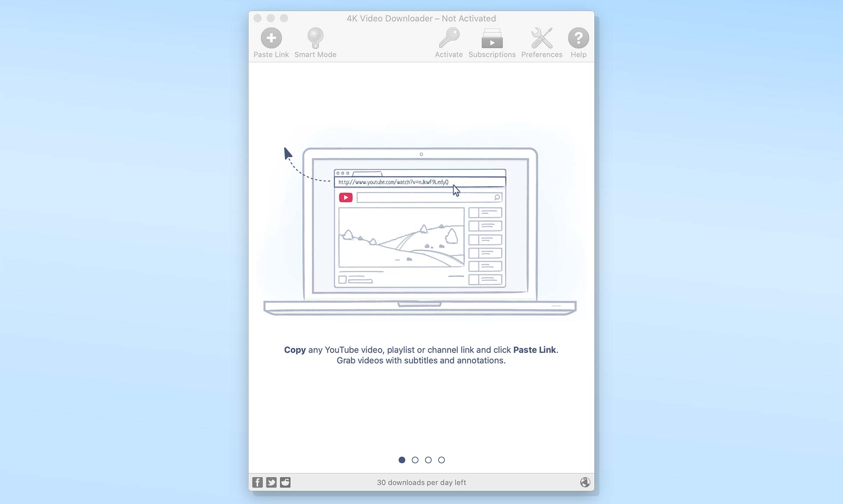Click the Paste Link button label
843x504 pixels.
tap(271, 54)
